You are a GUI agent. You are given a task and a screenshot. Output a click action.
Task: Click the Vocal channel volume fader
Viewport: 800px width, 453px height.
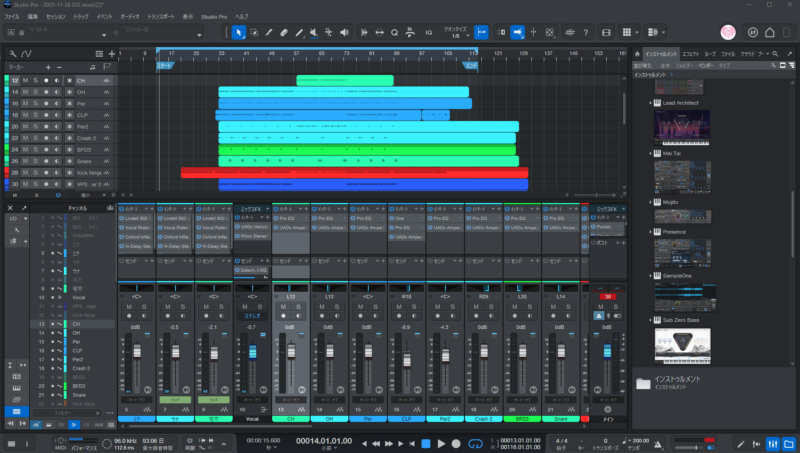coord(252,354)
